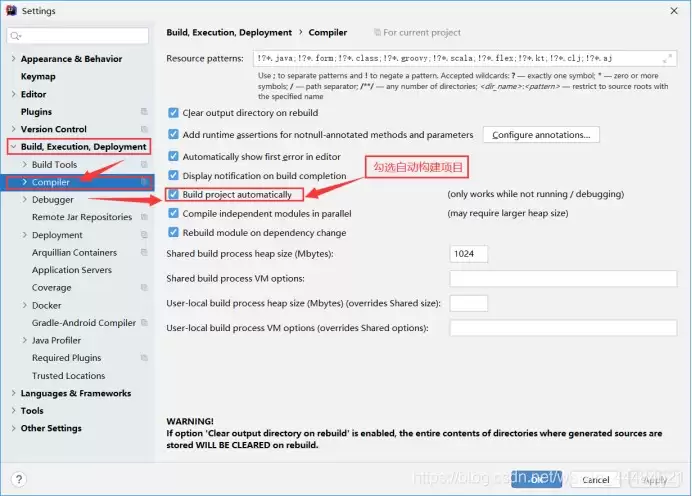The height and width of the screenshot is (496, 692).
Task: Select Application Servers in the tree
Action: click(72, 270)
